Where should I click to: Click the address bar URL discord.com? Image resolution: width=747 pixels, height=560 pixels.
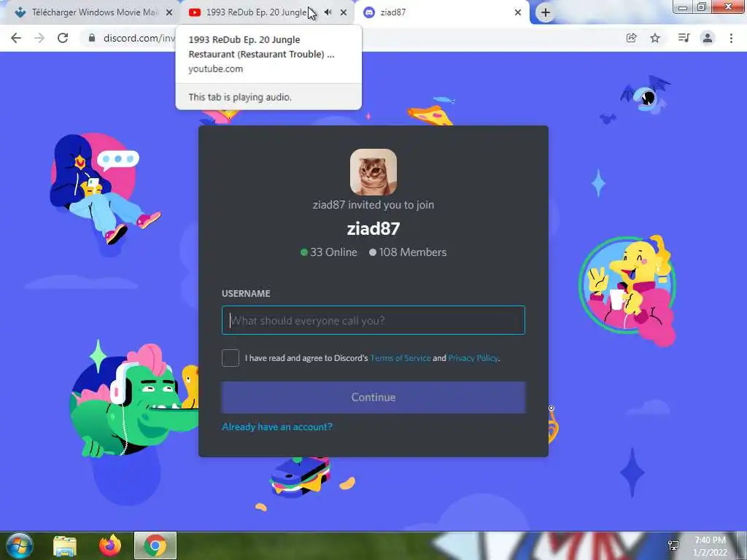point(139,38)
